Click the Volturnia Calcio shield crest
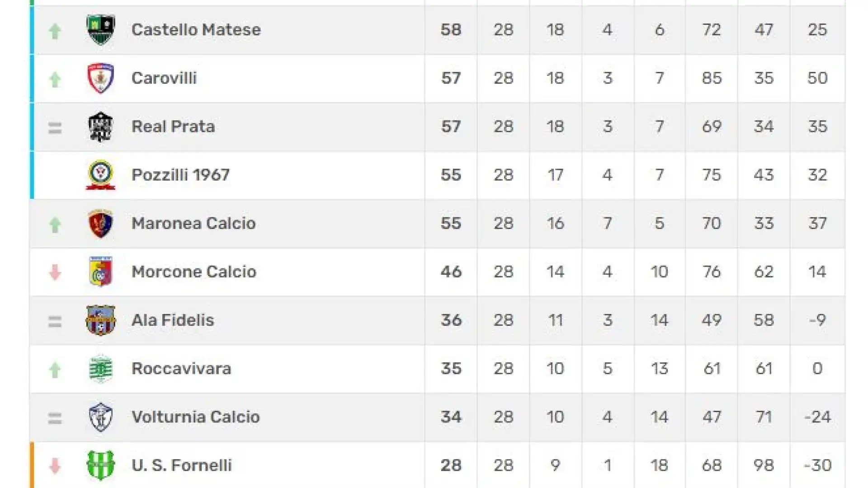 click(x=100, y=417)
